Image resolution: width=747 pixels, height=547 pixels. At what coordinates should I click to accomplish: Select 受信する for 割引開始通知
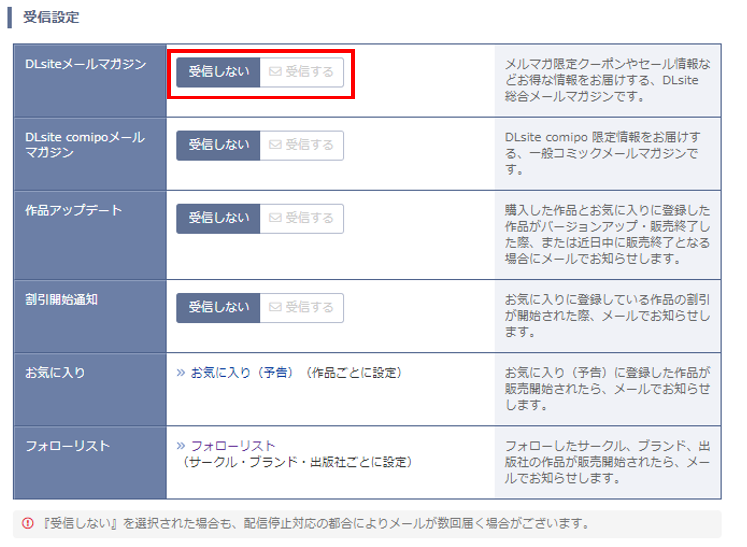coord(302,307)
